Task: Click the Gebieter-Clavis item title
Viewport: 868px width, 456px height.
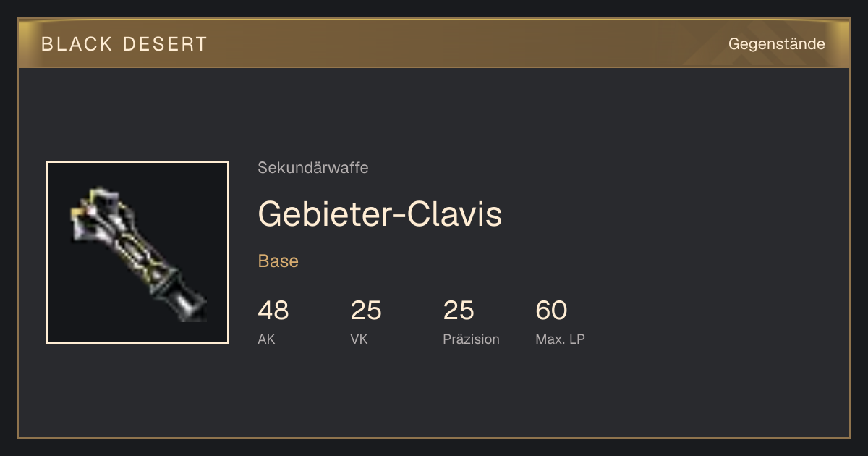Action: tap(380, 214)
